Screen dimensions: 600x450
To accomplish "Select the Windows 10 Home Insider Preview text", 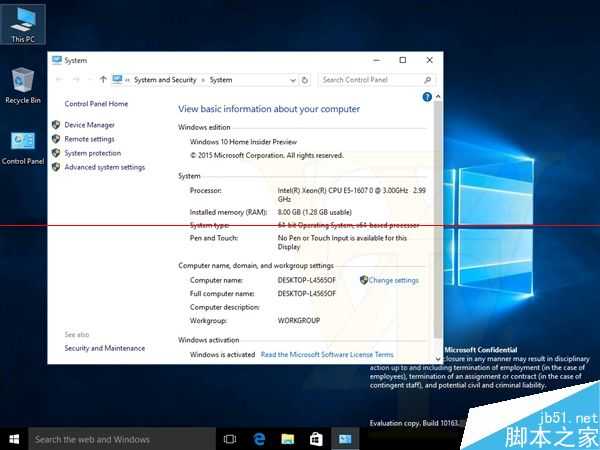I will click(x=243, y=142).
